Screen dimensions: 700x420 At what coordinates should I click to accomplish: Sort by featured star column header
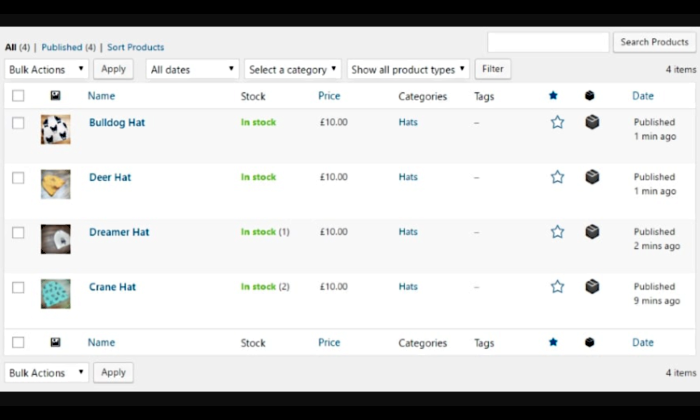[553, 96]
